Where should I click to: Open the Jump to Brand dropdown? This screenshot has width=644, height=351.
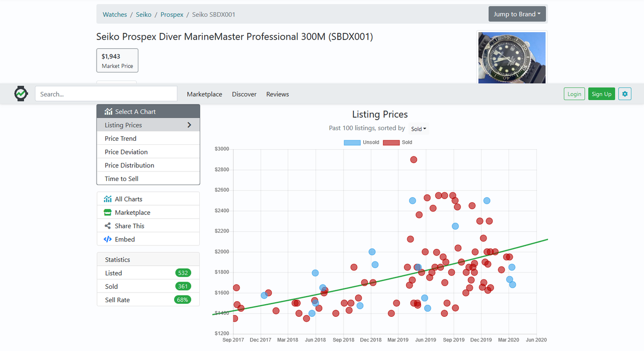pos(517,14)
